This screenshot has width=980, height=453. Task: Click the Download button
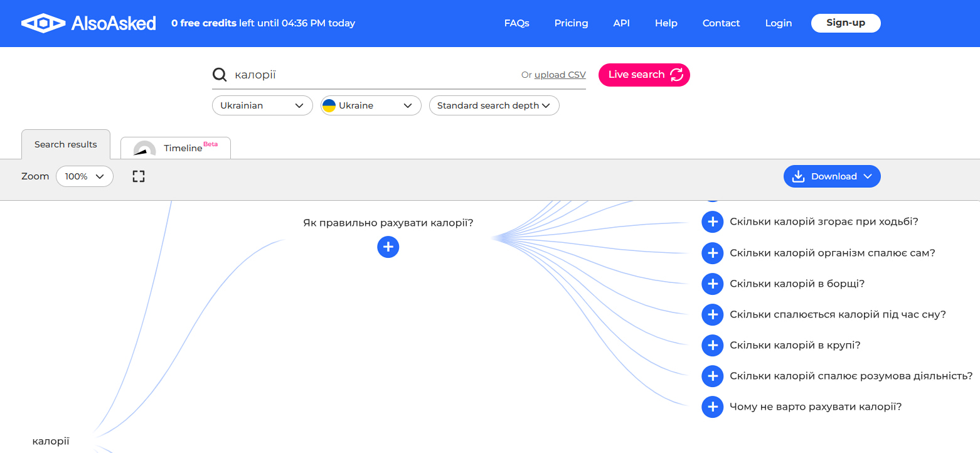point(832,176)
